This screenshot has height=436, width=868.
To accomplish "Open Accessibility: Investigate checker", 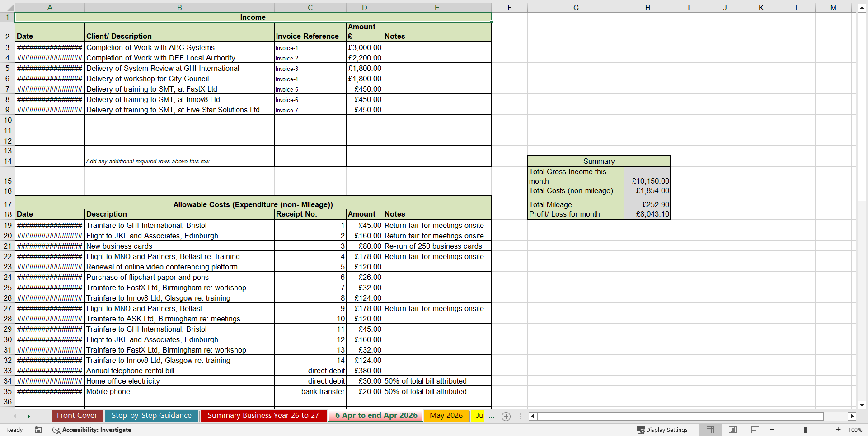I will [x=92, y=430].
